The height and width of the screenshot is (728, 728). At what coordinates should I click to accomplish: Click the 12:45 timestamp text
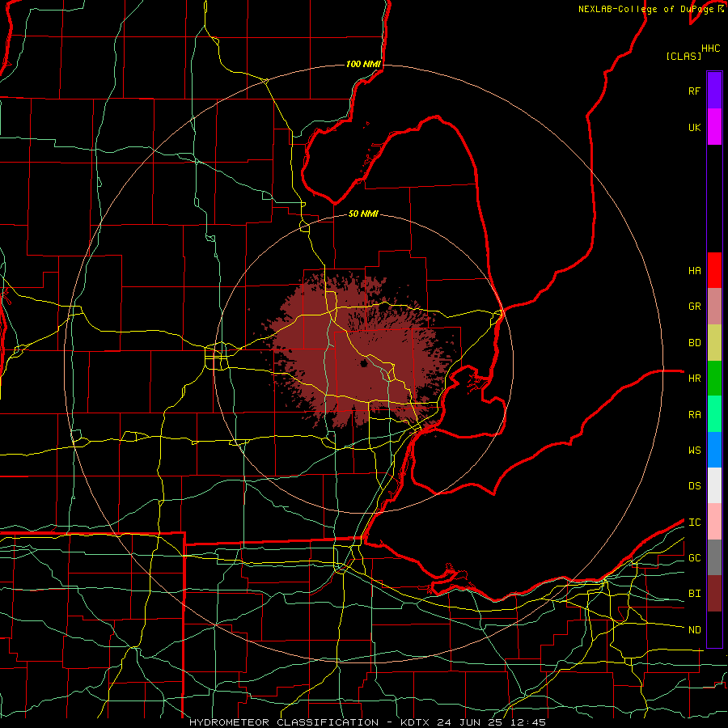[x=527, y=722]
